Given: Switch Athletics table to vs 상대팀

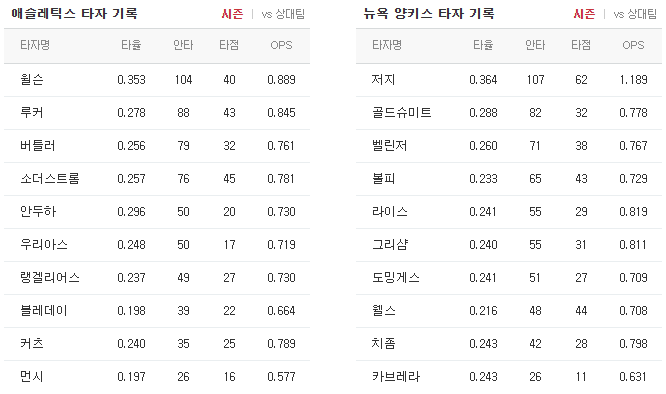Looking at the screenshot, I should point(283,14).
